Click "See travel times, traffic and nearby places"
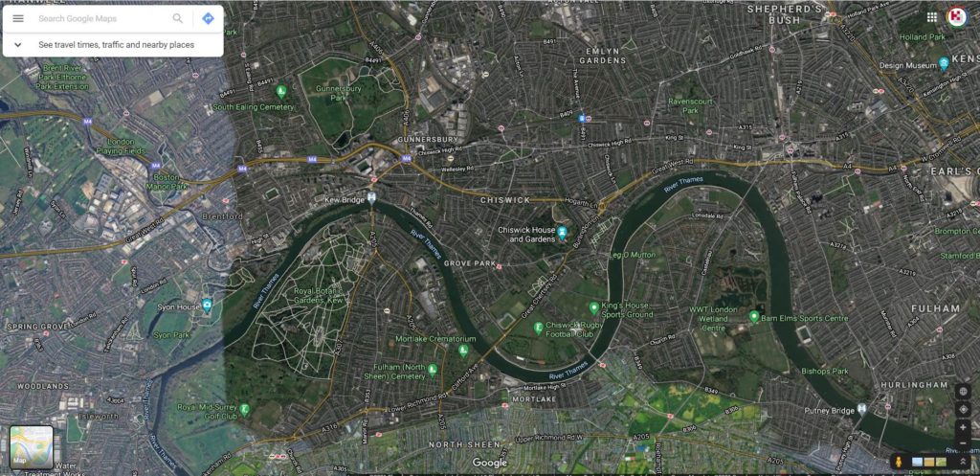 (x=116, y=44)
